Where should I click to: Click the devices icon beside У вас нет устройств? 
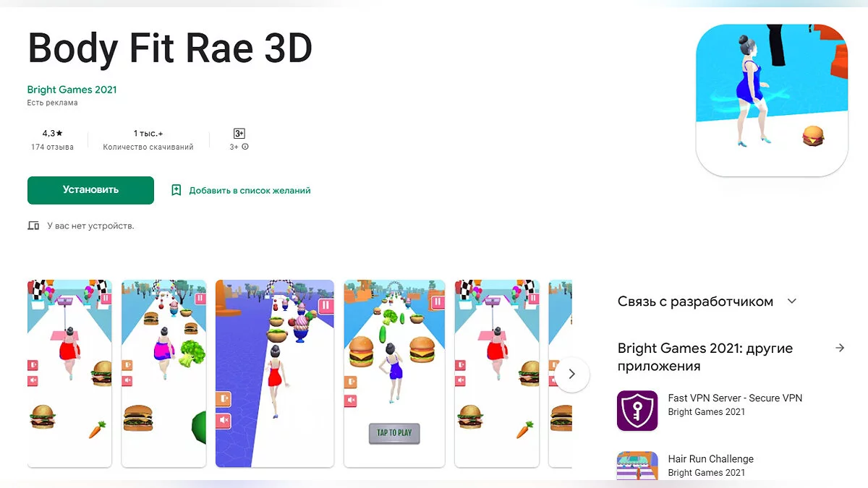33,226
